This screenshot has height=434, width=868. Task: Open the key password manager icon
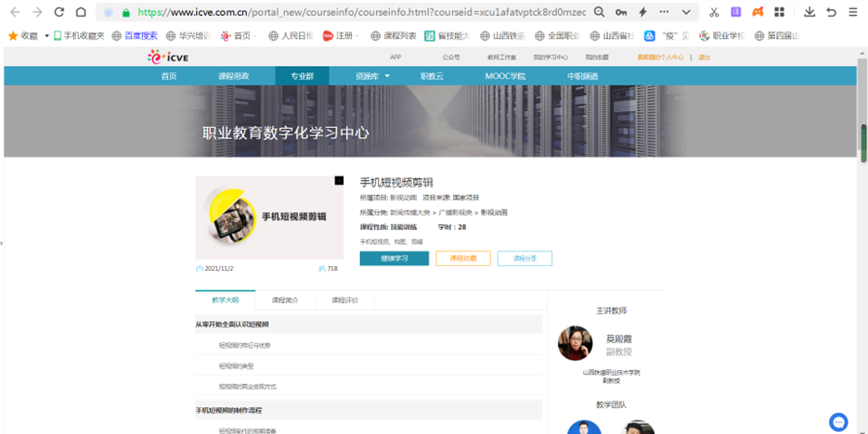point(621,12)
